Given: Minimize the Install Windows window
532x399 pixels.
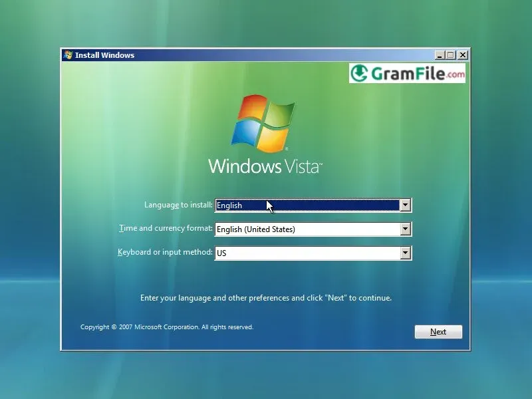Looking at the screenshot, I should point(440,55).
